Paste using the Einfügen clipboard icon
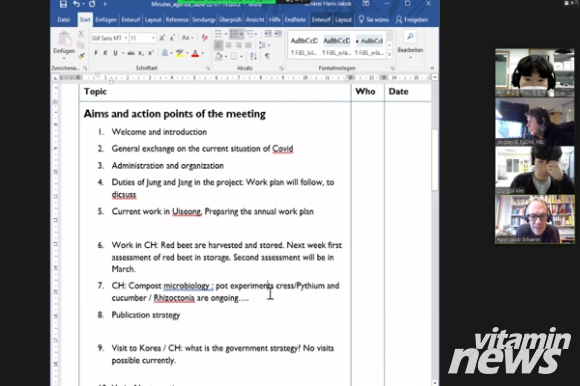580x386 pixels. pos(64,38)
